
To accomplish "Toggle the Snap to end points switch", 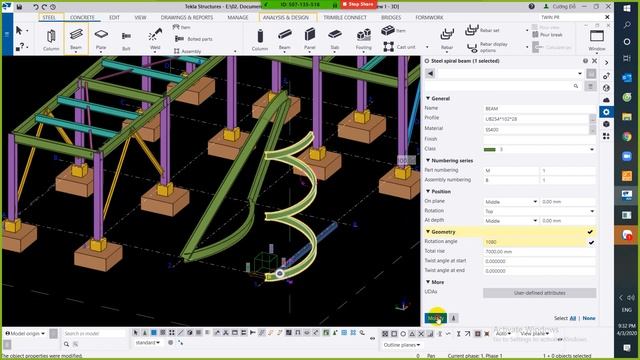I will [x=394, y=334].
